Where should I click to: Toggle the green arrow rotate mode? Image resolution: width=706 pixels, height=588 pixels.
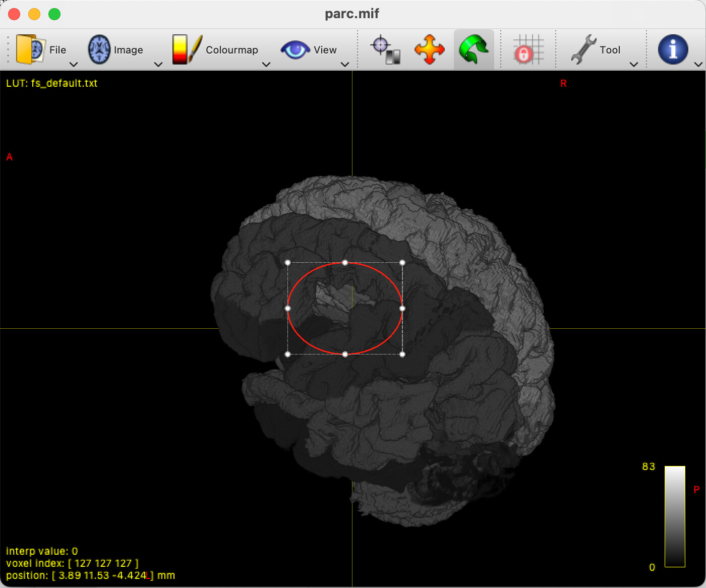point(474,49)
